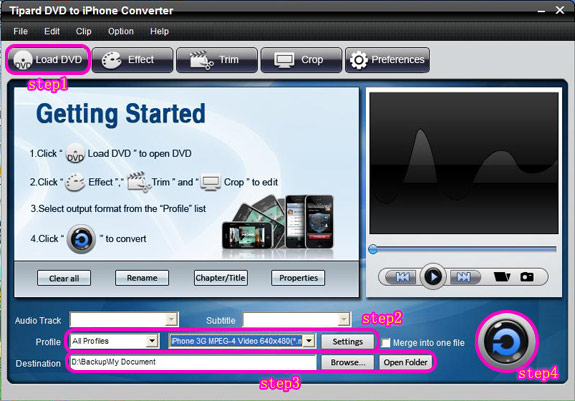Enable the Merge into one file checkbox

click(x=385, y=342)
